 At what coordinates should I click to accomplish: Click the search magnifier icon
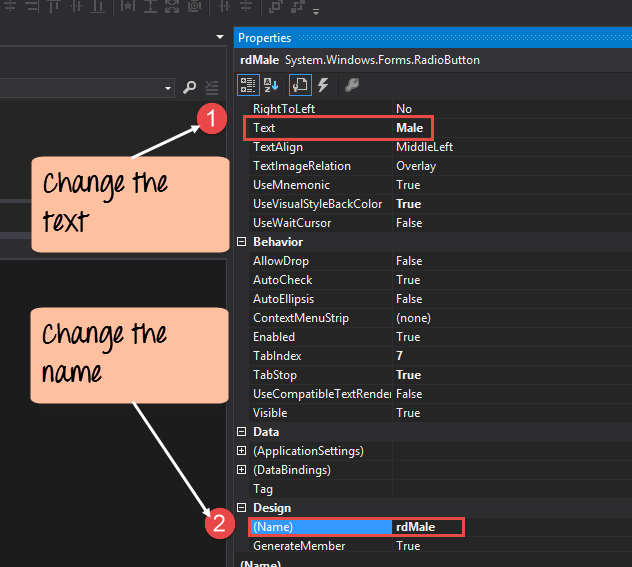tap(190, 88)
